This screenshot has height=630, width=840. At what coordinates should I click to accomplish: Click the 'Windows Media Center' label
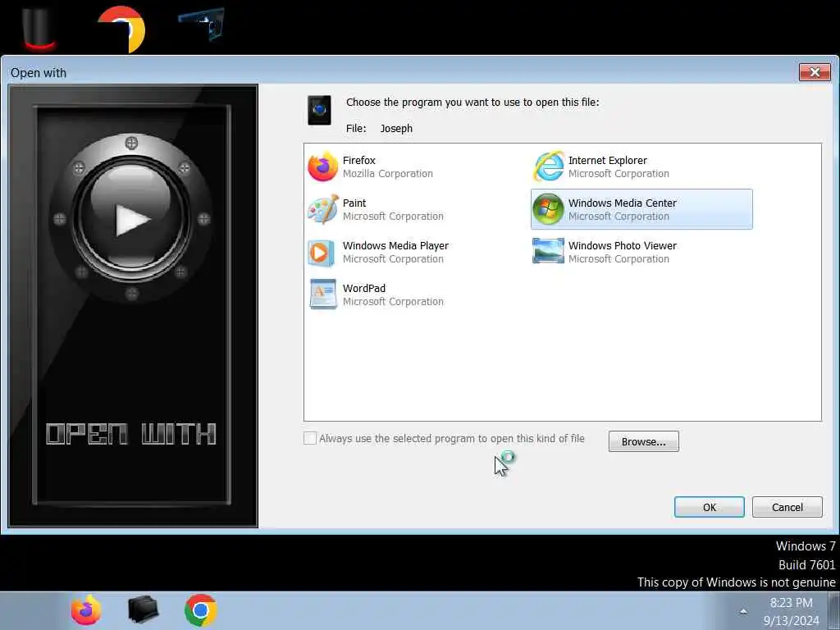pyautogui.click(x=622, y=203)
